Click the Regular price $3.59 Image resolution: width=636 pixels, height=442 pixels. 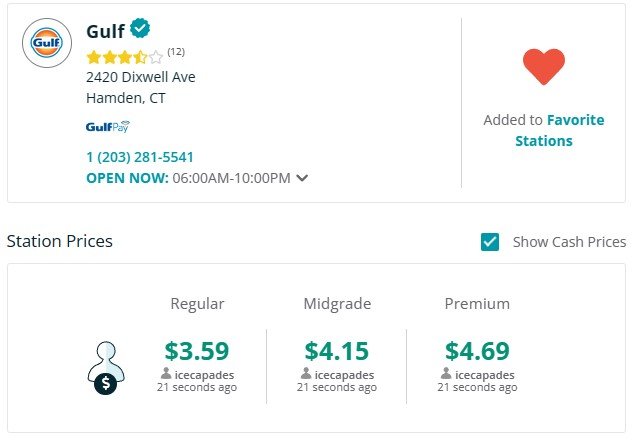[x=197, y=351]
